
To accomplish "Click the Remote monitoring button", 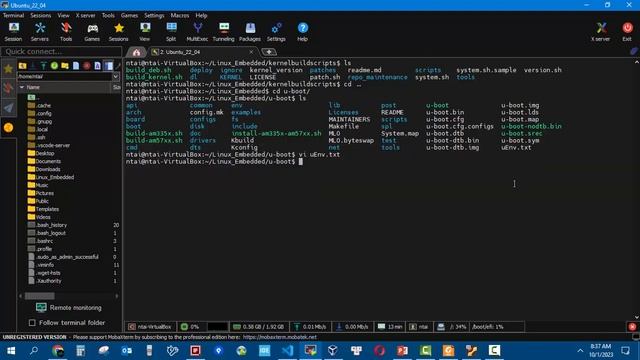I will [x=69, y=308].
